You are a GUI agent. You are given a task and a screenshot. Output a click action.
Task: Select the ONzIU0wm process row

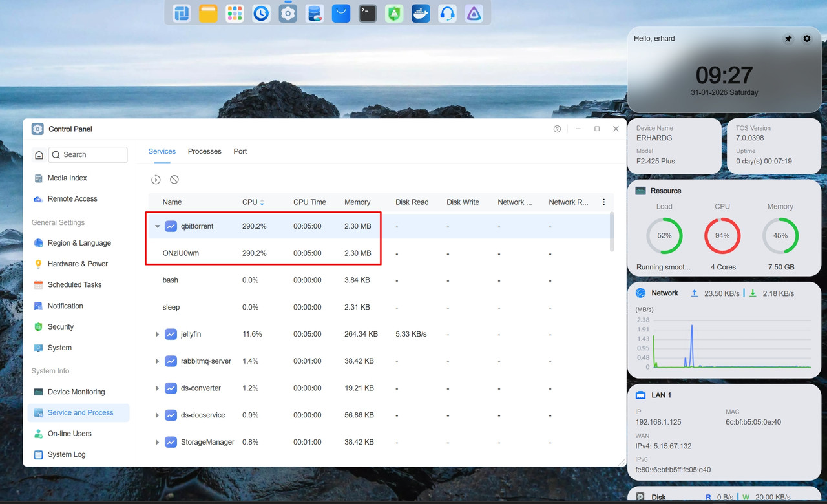pyautogui.click(x=379, y=253)
